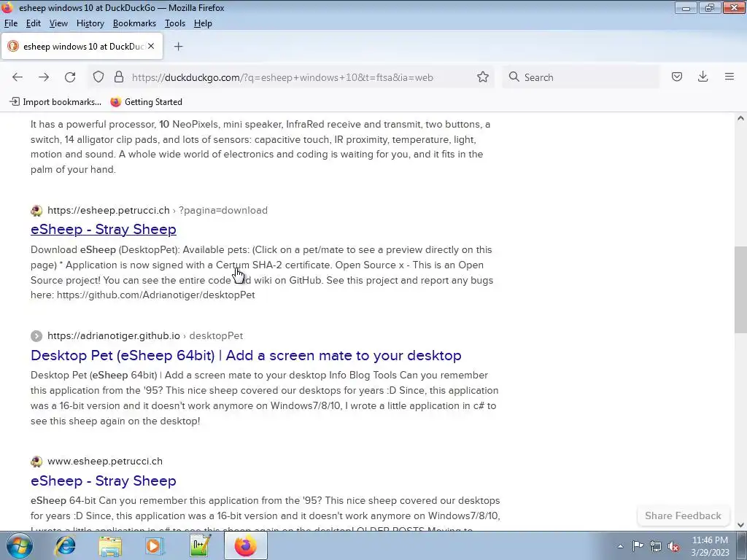Click the magnifier icon in Search box
This screenshot has width=747, height=560.
[x=514, y=77]
